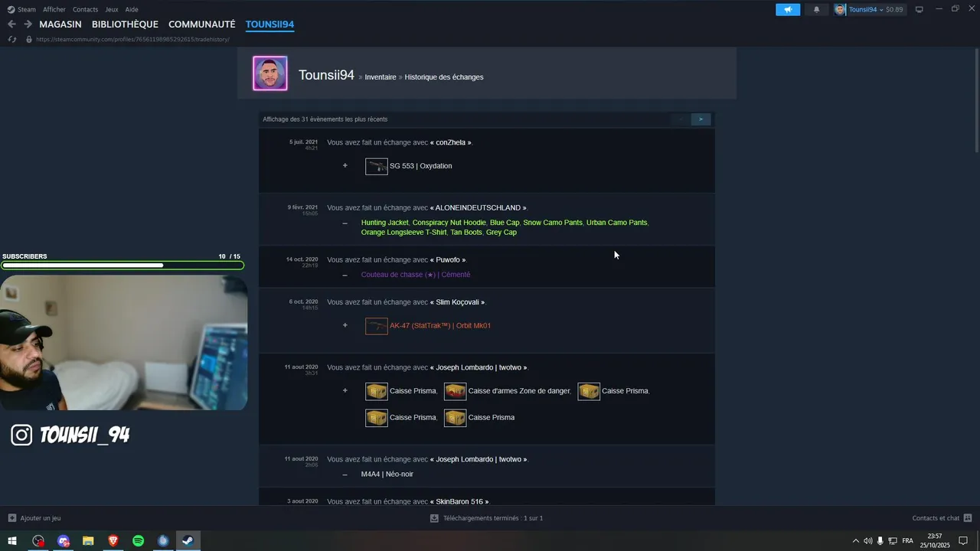Open the Contacts et chat panel

click(942, 518)
